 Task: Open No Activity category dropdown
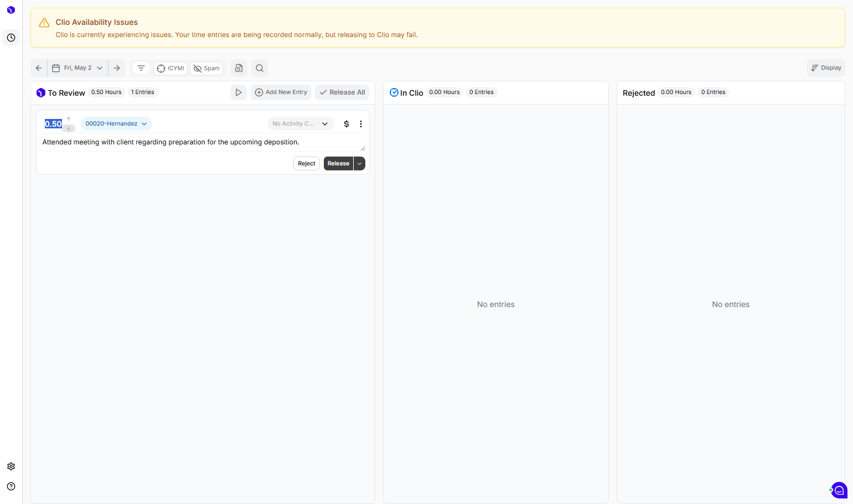(x=301, y=124)
